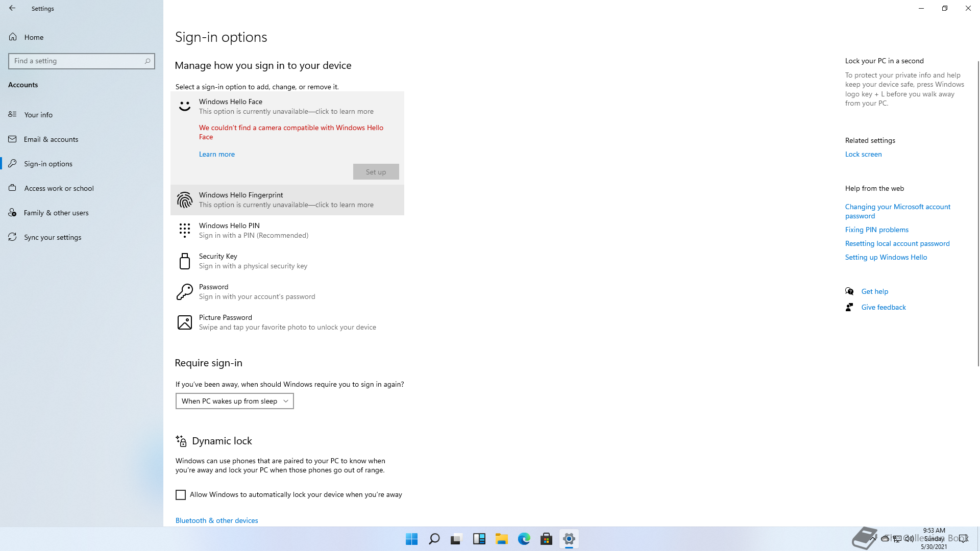The image size is (980, 551).
Task: Click the Security Key USB icon
Action: [184, 261]
